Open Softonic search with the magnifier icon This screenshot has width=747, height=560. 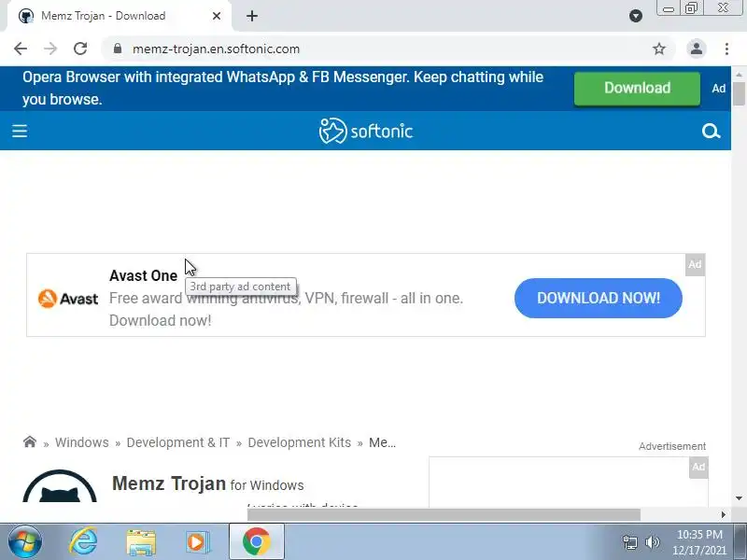pyautogui.click(x=711, y=131)
